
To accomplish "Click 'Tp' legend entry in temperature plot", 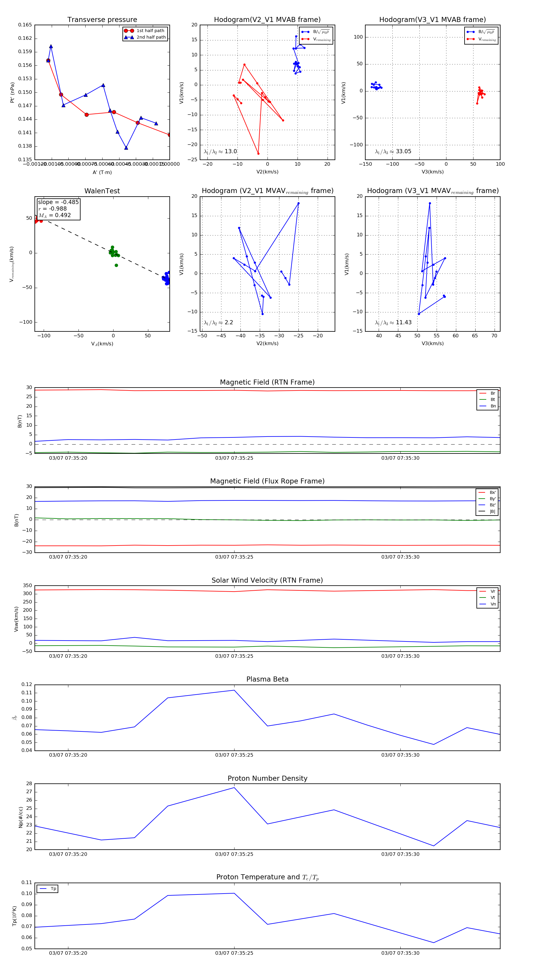I will (x=48, y=889).
